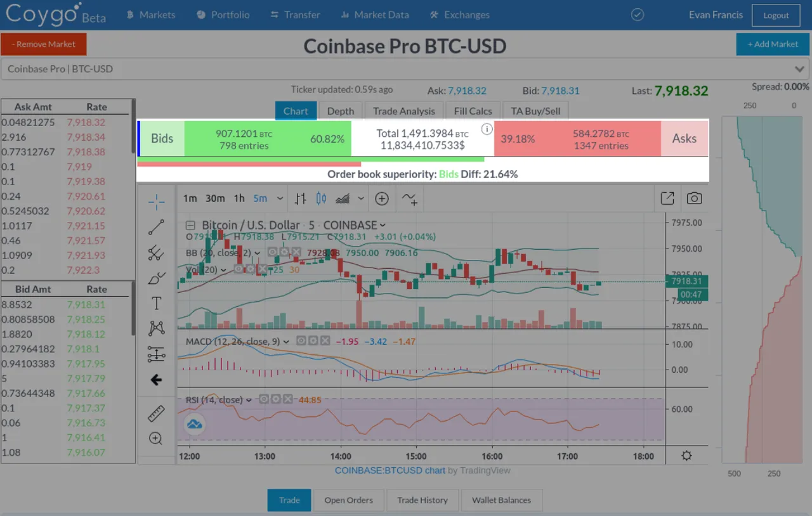
Task: Open RSI indicator settings gear
Action: (276, 399)
